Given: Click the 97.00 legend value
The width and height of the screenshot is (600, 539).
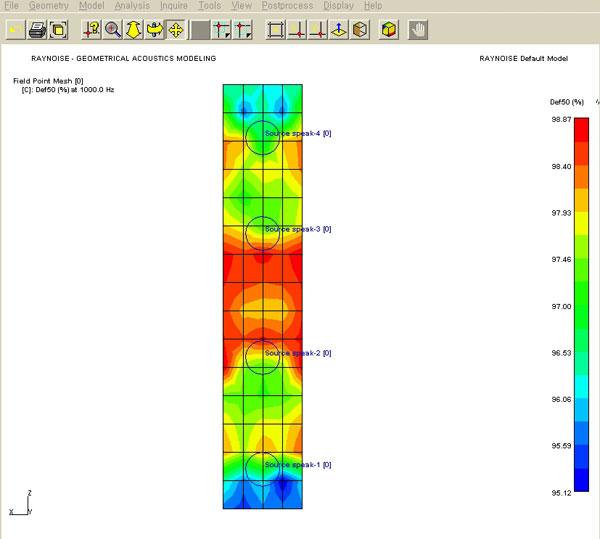Looking at the screenshot, I should 561,306.
